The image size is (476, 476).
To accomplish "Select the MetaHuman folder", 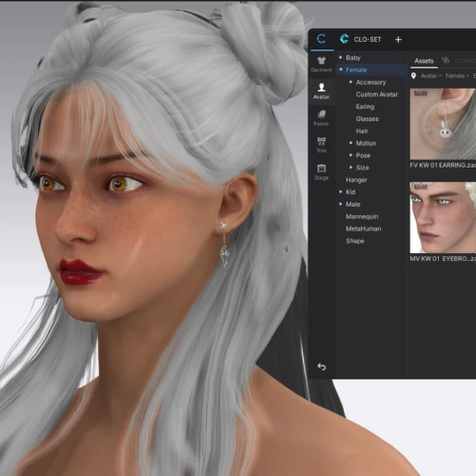I will point(364,228).
